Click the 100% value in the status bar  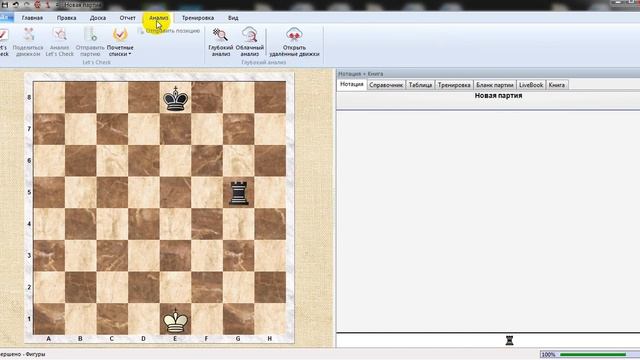(x=548, y=355)
